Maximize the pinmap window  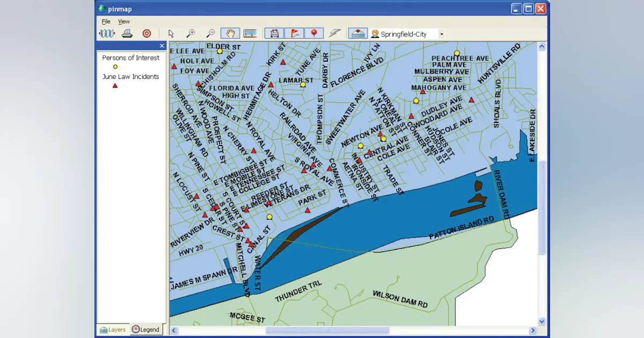(x=528, y=9)
